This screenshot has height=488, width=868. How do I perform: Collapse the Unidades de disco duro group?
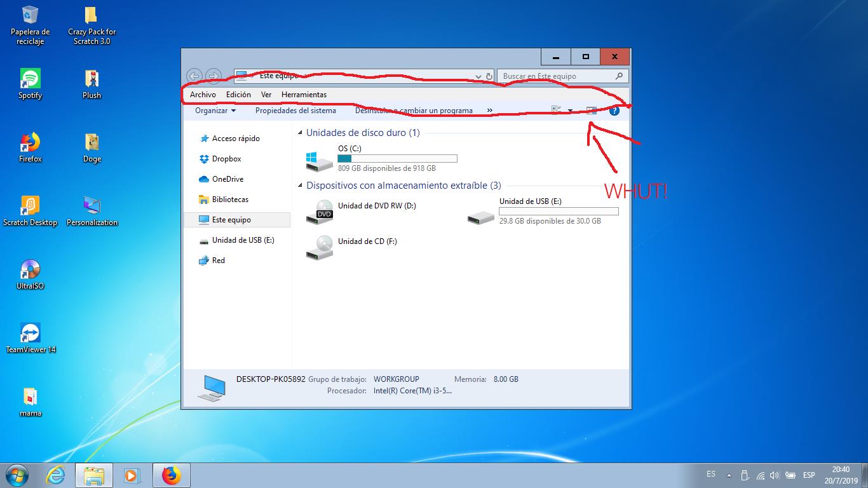tap(301, 133)
